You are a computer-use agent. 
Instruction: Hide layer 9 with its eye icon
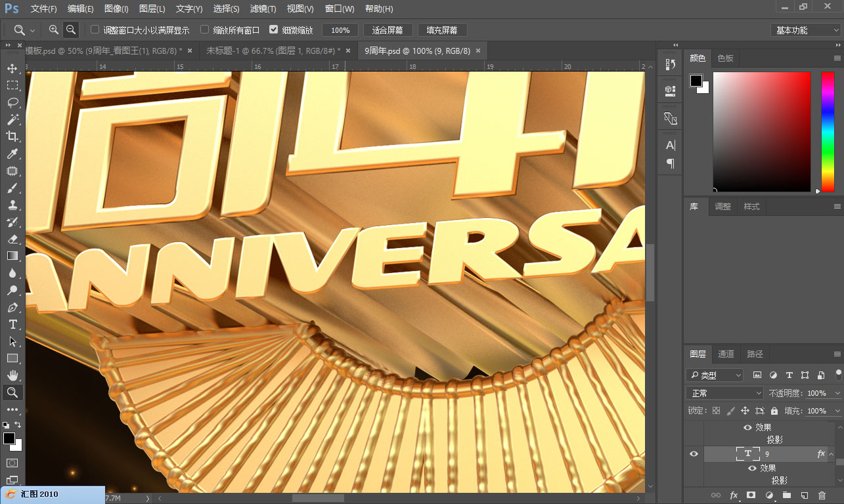click(694, 454)
